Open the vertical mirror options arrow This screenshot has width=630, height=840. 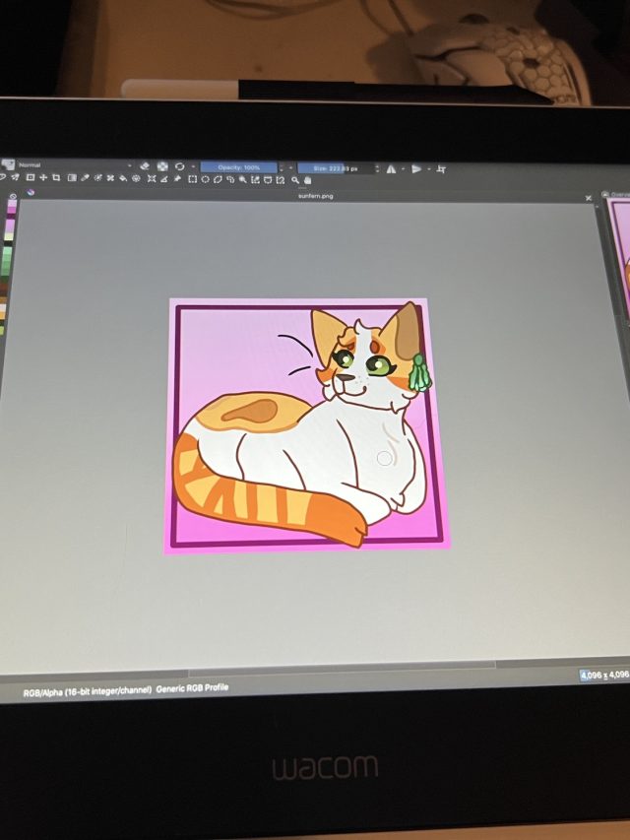428,168
